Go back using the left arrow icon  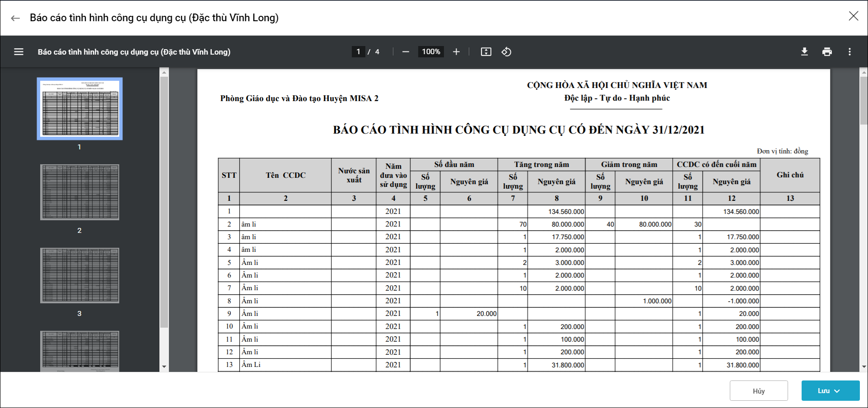(15, 18)
